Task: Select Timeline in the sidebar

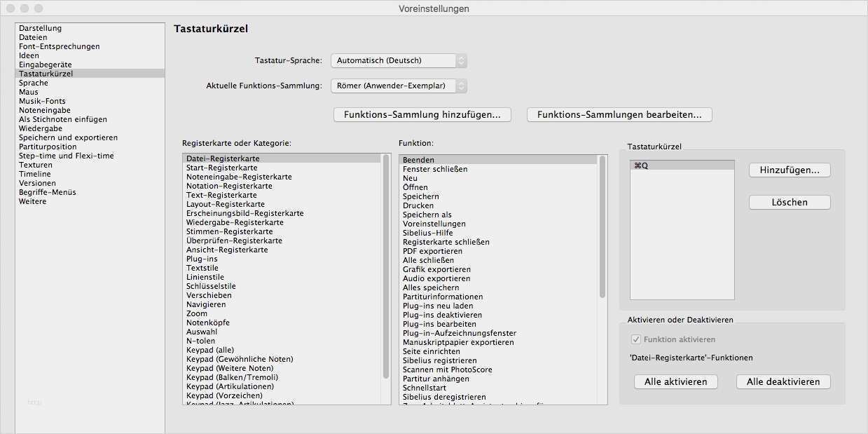Action: tap(90, 174)
